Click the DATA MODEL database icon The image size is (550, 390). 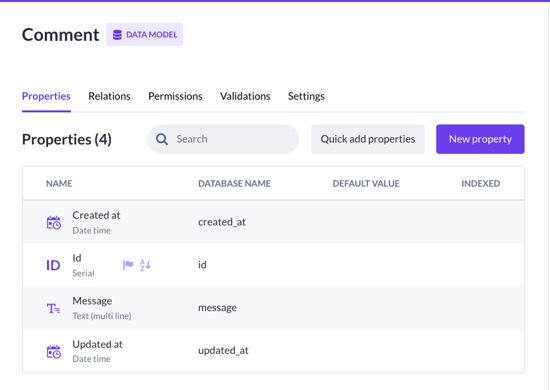pyautogui.click(x=118, y=35)
